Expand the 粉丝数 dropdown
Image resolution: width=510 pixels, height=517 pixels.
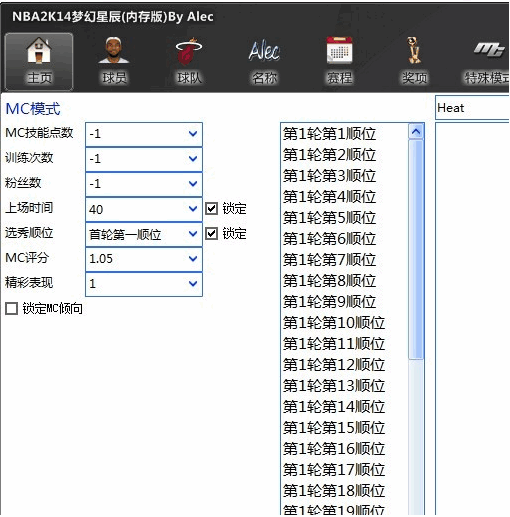pos(193,184)
